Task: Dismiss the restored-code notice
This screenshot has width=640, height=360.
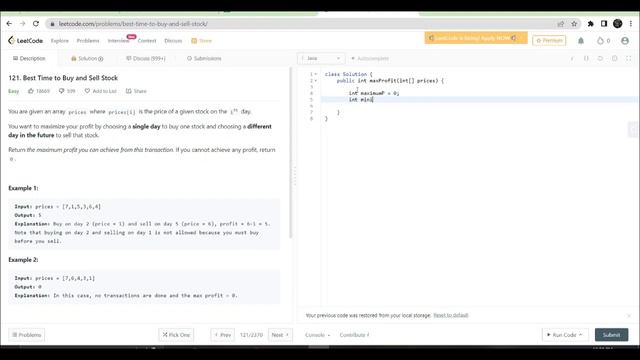Action: (x=629, y=316)
